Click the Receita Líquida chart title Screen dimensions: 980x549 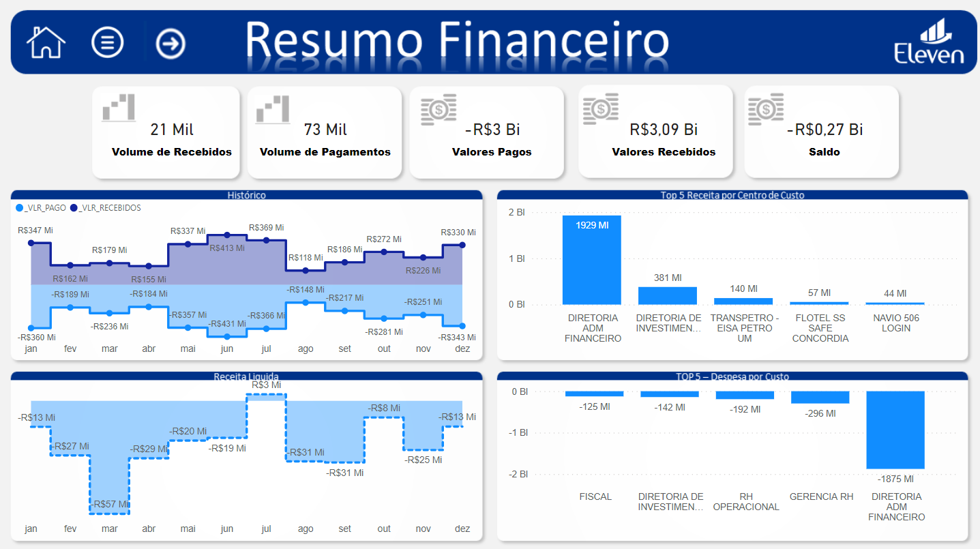(x=246, y=376)
